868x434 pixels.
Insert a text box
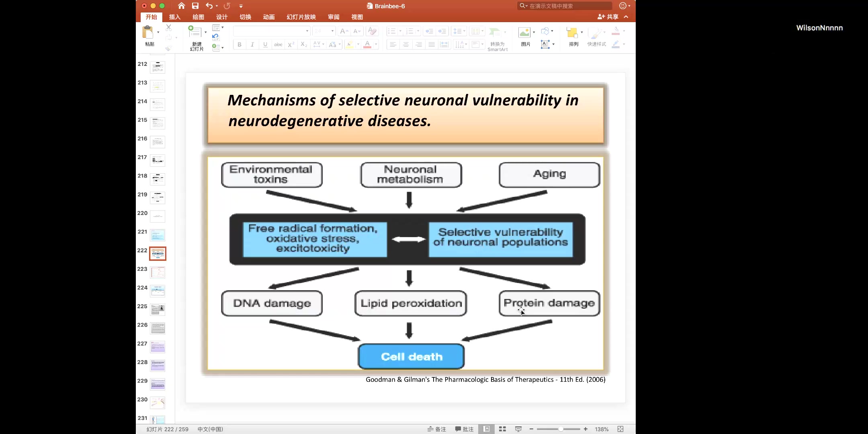click(x=545, y=45)
